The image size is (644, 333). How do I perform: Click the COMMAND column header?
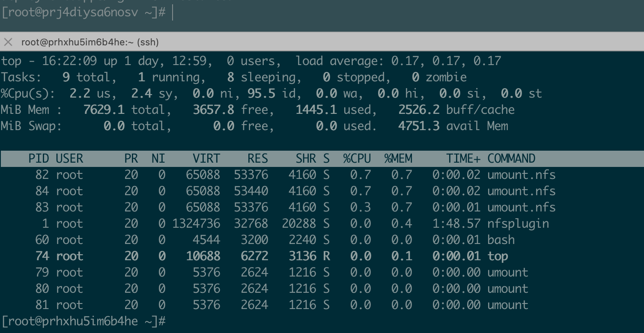tap(511, 158)
